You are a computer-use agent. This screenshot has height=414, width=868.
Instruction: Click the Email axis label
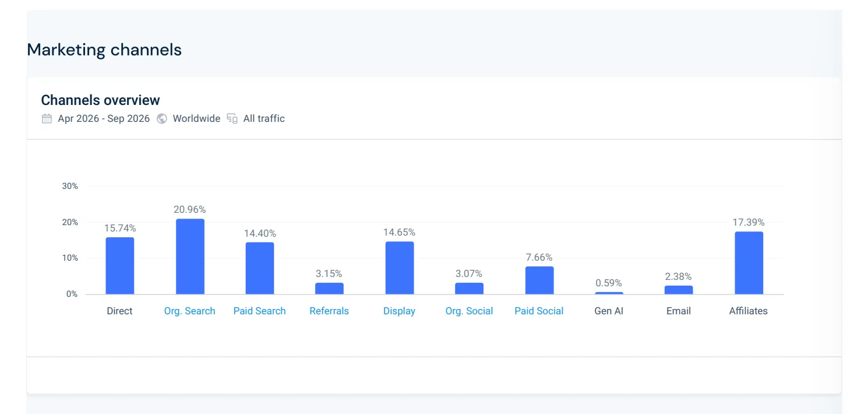(679, 311)
